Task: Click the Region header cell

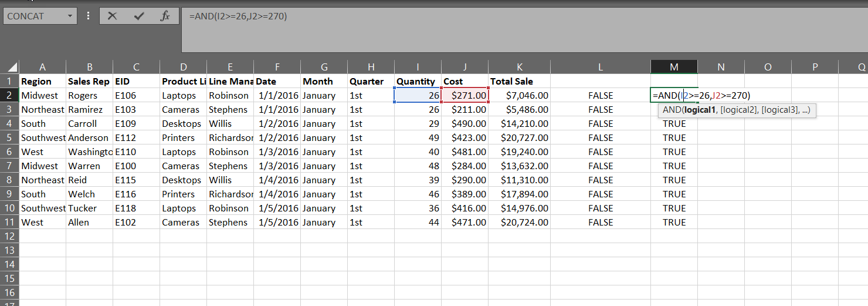Action: pyautogui.click(x=42, y=82)
